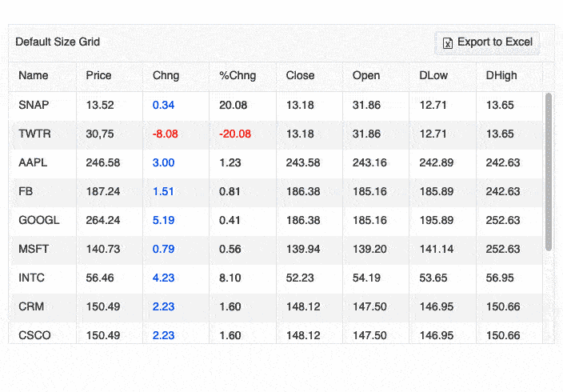Click MSFT price 140.73
563x392 pixels.
click(x=103, y=249)
